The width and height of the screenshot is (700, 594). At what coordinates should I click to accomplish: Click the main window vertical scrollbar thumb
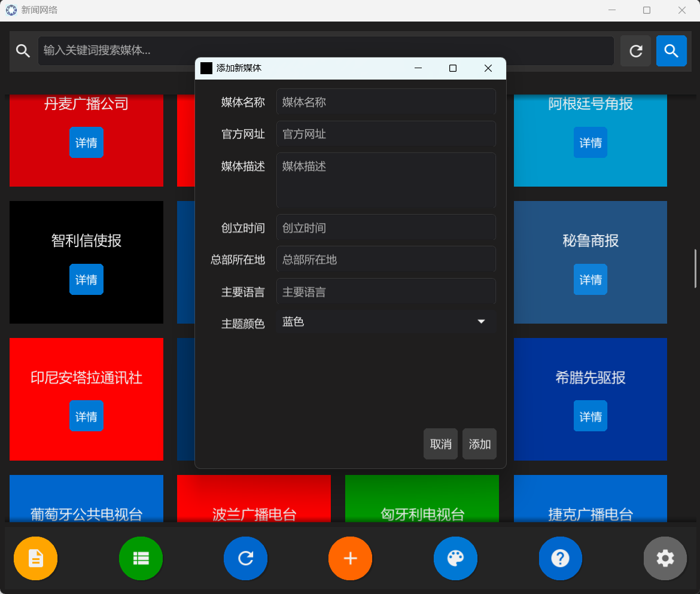pos(695,269)
